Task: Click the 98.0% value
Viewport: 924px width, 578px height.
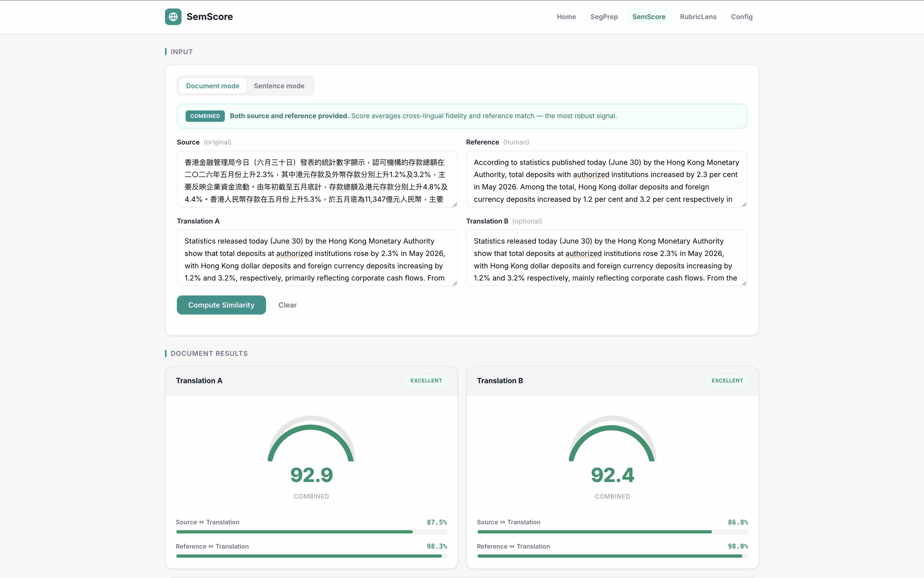Action: pyautogui.click(x=738, y=546)
